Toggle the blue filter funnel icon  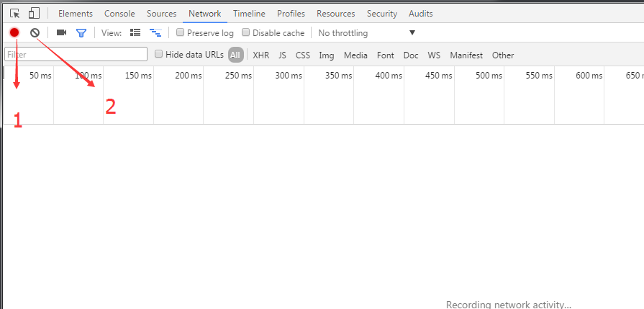tap(81, 32)
